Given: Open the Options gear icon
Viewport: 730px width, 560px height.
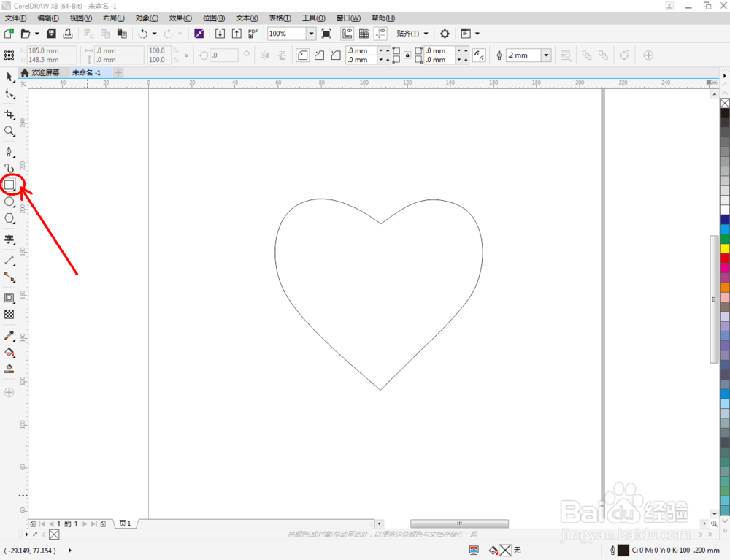Looking at the screenshot, I should (x=445, y=34).
